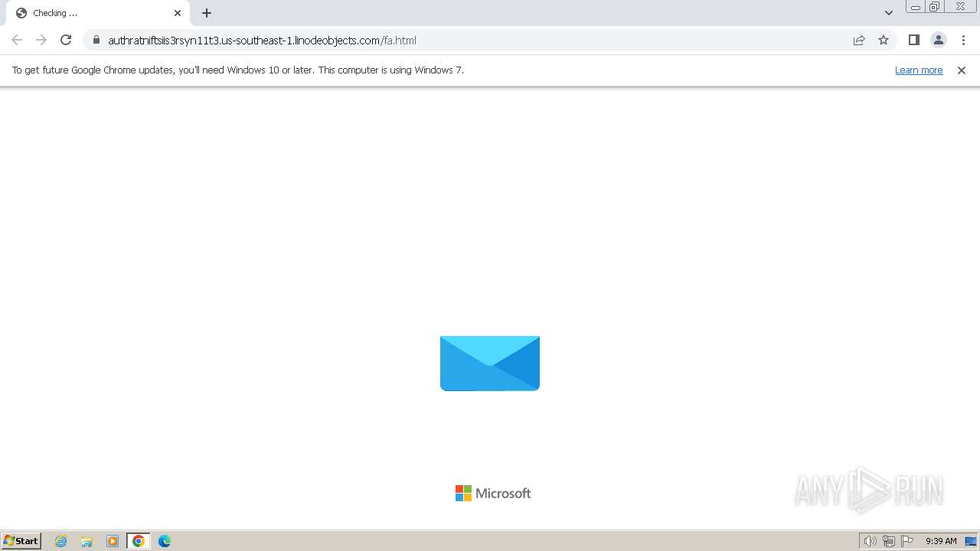Select the 'Checking ...' tab
Viewport: 980px width, 551px height.
[x=98, y=13]
